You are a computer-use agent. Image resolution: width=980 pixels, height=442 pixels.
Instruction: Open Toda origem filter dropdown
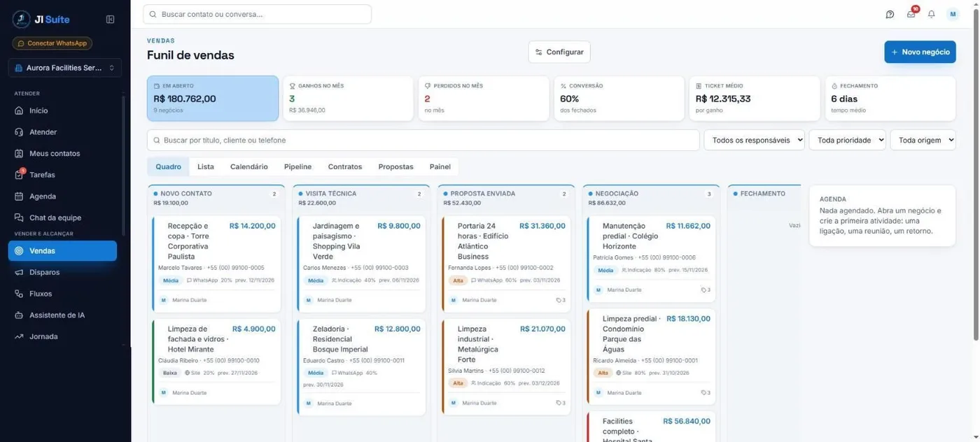tap(923, 140)
